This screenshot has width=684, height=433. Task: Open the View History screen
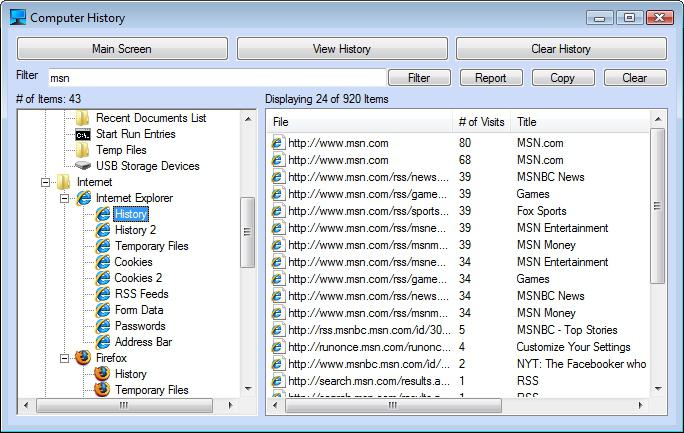pos(342,48)
